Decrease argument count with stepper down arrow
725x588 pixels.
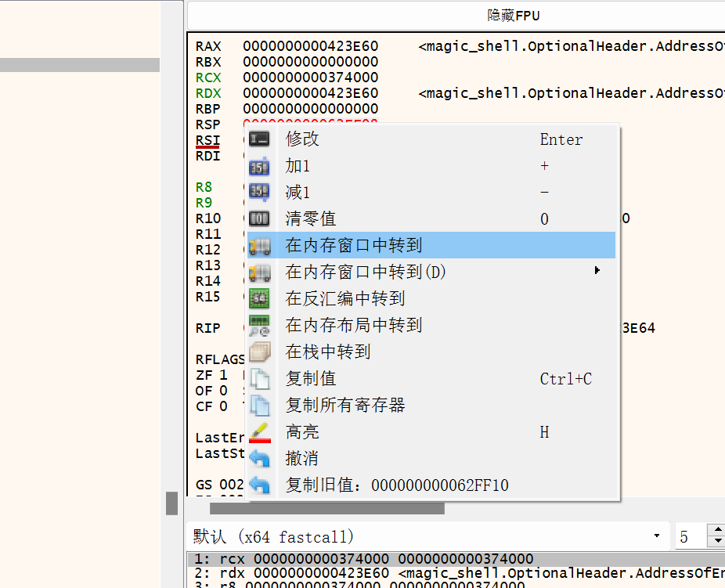(718, 541)
